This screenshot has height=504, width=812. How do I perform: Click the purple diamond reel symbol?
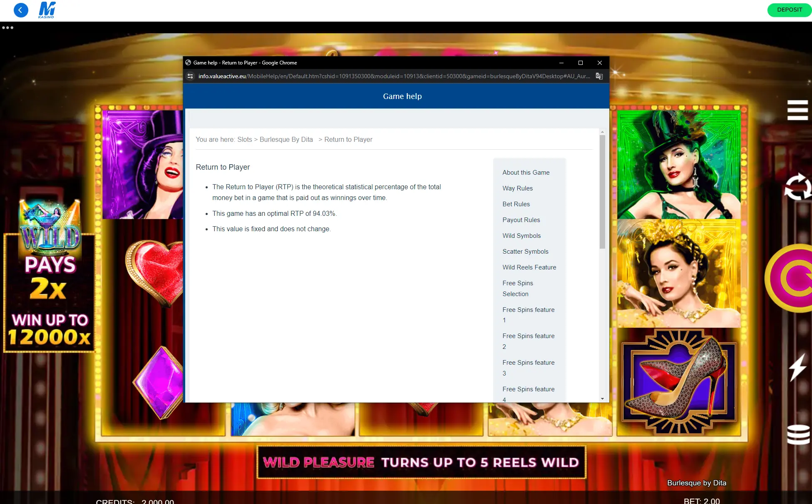tap(158, 383)
